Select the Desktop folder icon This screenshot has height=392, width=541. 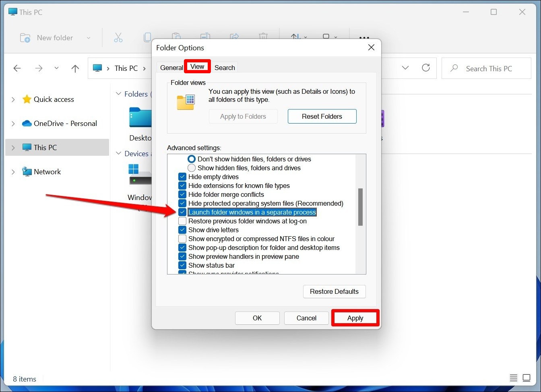[140, 117]
